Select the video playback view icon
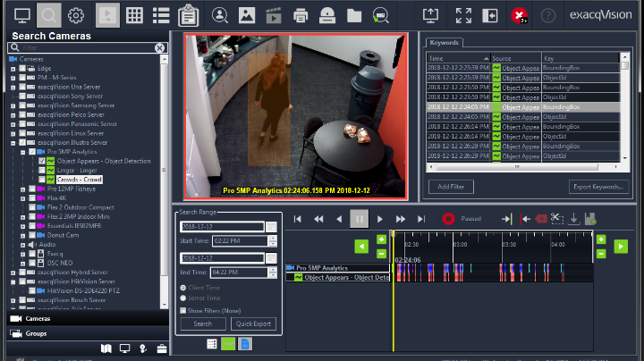644x361 pixels. tap(107, 15)
